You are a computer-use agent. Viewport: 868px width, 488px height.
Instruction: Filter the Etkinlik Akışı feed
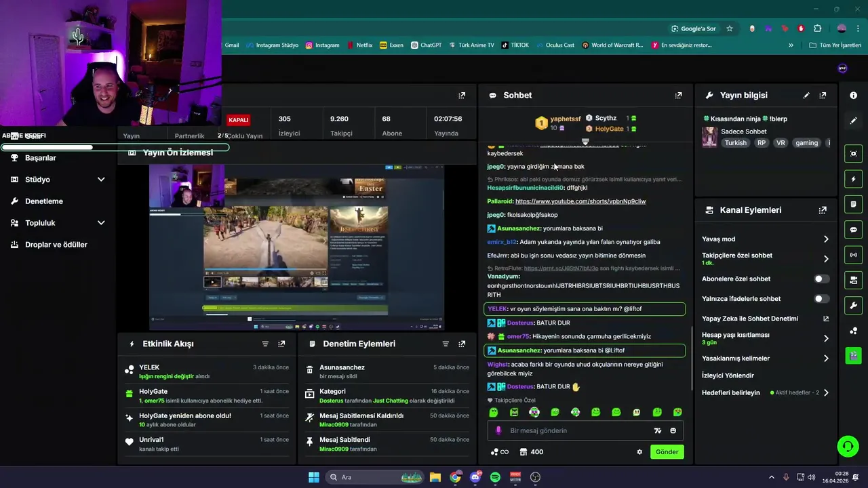[x=265, y=344]
